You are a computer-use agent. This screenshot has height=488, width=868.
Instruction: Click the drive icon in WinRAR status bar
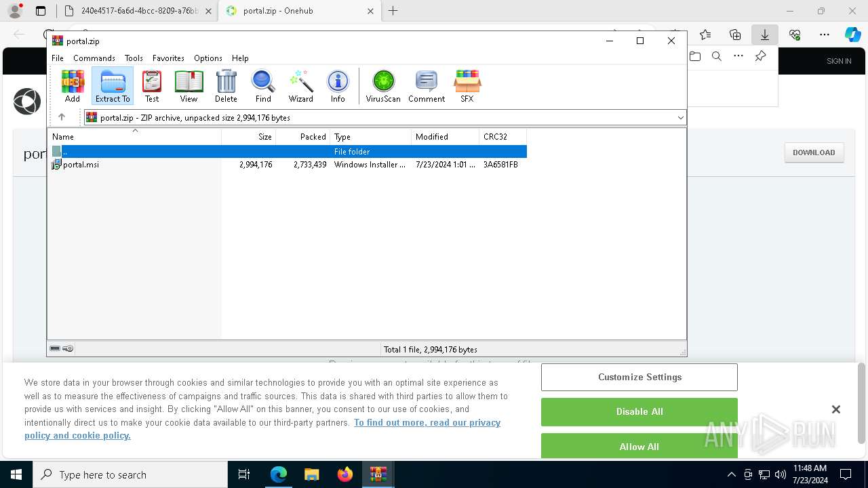pyautogui.click(x=55, y=348)
